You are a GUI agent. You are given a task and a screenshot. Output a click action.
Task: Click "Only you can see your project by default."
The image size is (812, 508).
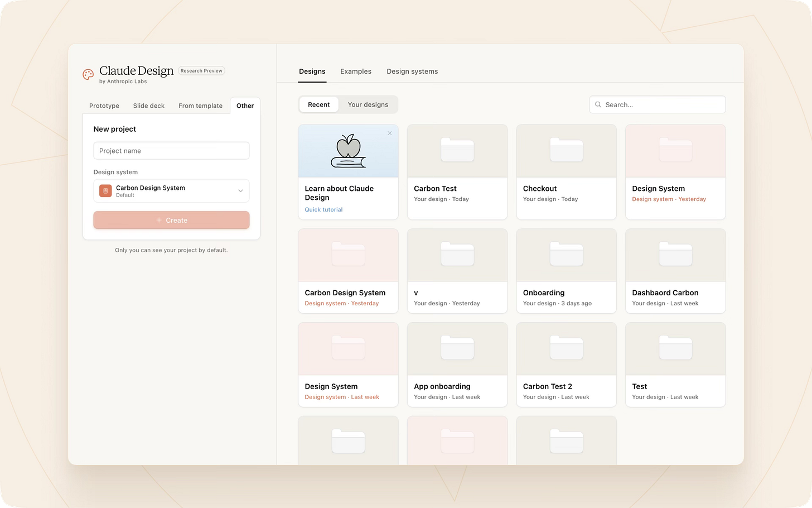click(x=171, y=250)
